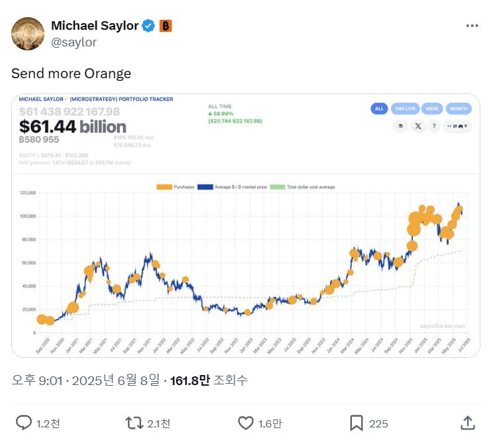Click the X share icon in tracker
This screenshot has height=448, width=493.
(x=418, y=126)
